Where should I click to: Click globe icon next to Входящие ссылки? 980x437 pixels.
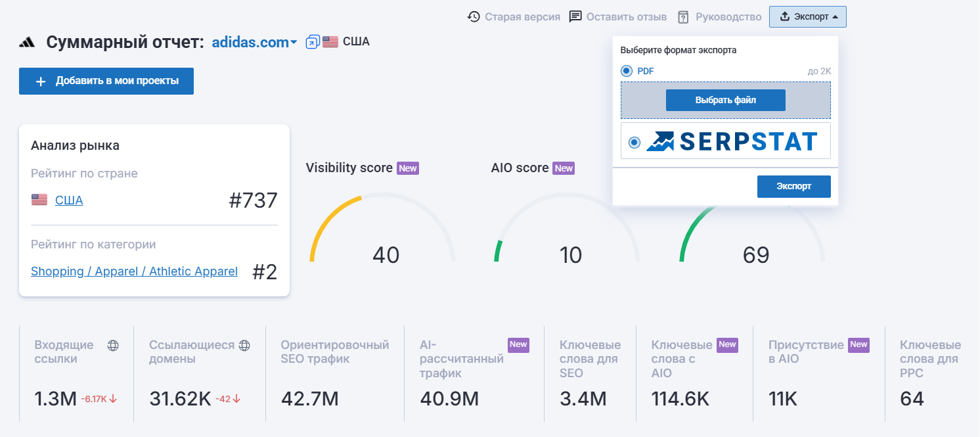coord(113,345)
